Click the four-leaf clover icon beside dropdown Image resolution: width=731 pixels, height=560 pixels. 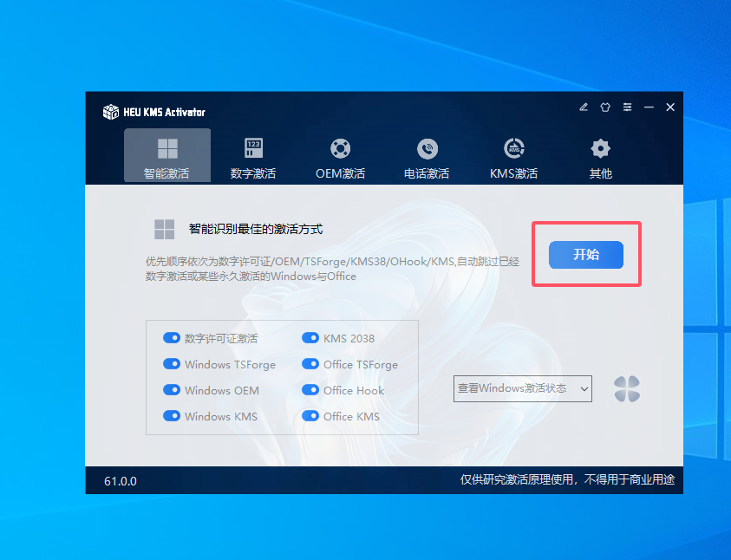click(x=627, y=389)
